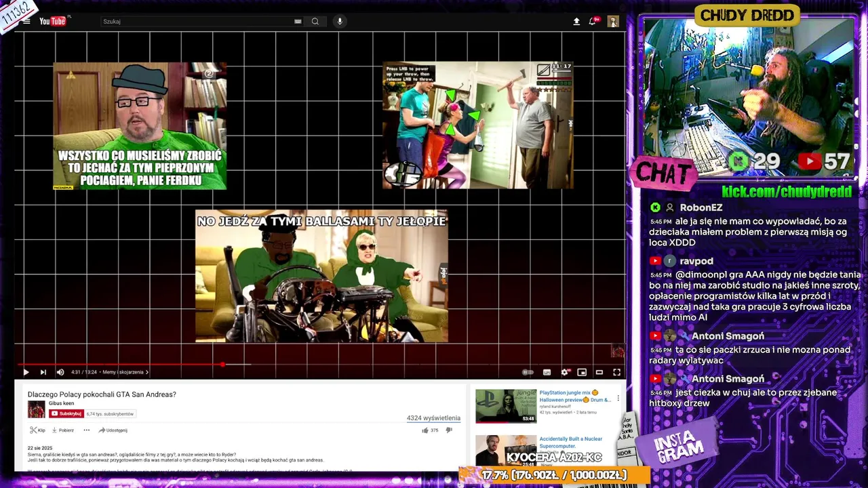Play the video
Image resolution: width=868 pixels, height=488 pixels.
[x=26, y=372]
